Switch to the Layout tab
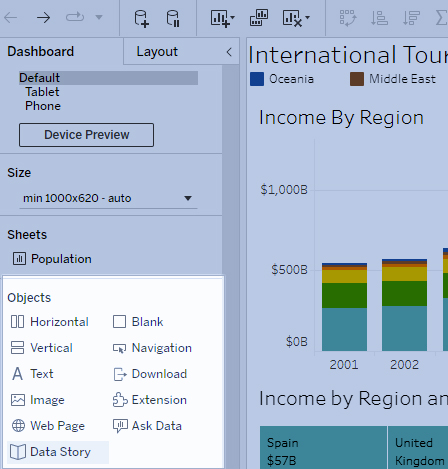The image size is (448, 469). [157, 52]
